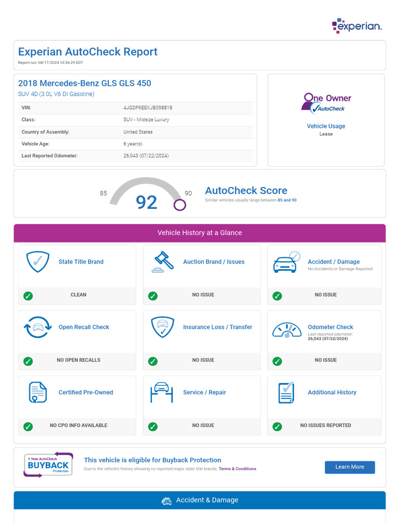Click the 2018 Mercedes-Benz GLS GLS 450 title
The height and width of the screenshot is (532, 399).
coord(85,83)
